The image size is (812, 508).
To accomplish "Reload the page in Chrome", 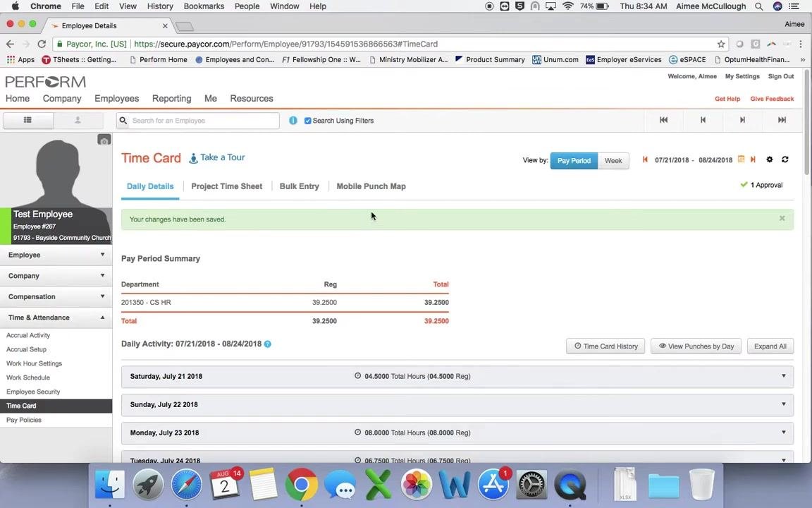I will click(42, 44).
